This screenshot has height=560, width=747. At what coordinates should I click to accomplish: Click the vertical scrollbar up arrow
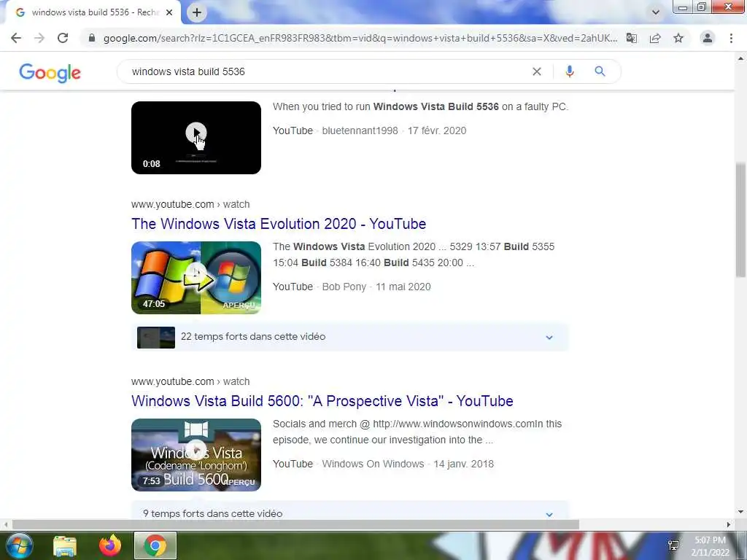pos(740,58)
